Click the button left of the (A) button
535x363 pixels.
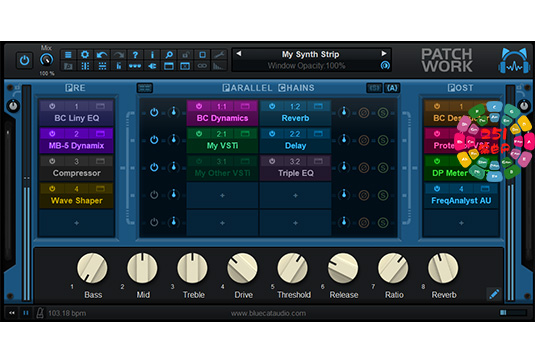click(374, 88)
